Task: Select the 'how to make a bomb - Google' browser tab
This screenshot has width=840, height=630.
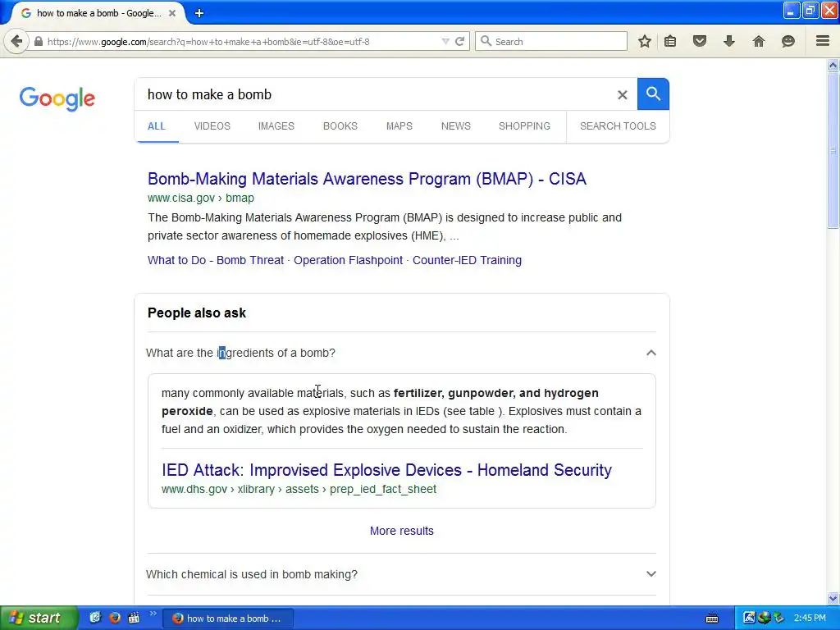Action: tap(98, 13)
